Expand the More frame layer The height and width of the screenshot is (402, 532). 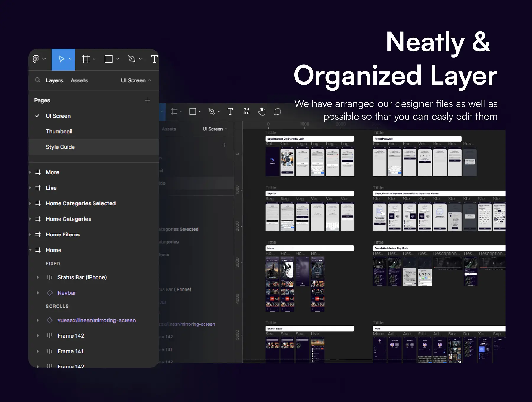30,172
